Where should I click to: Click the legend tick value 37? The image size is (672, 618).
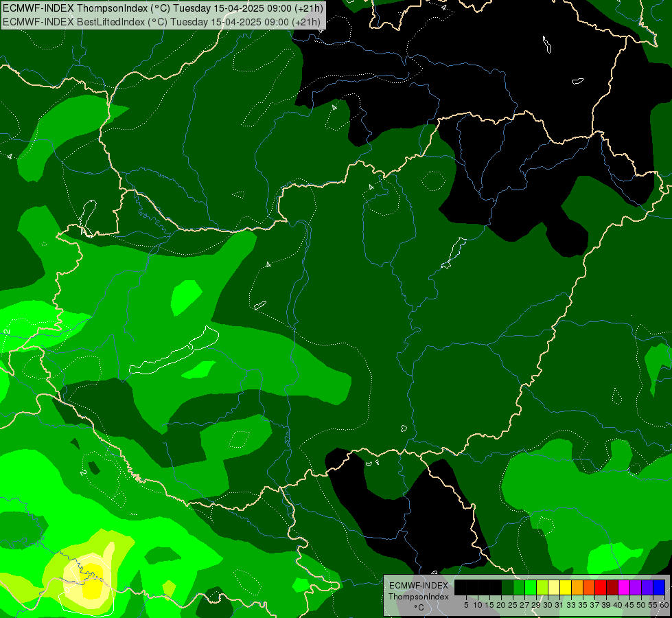coord(595,605)
